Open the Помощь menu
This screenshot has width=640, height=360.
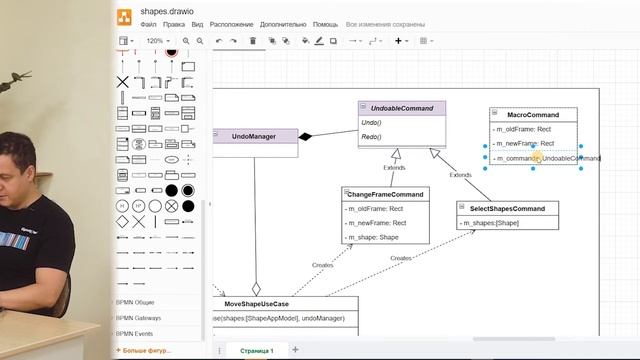[325, 24]
